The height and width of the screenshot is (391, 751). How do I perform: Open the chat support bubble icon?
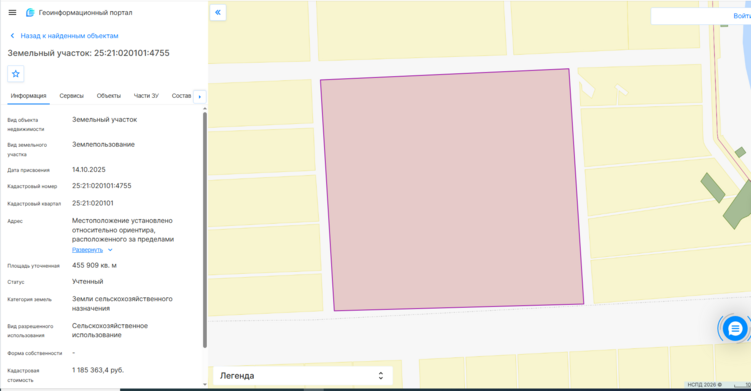(735, 329)
